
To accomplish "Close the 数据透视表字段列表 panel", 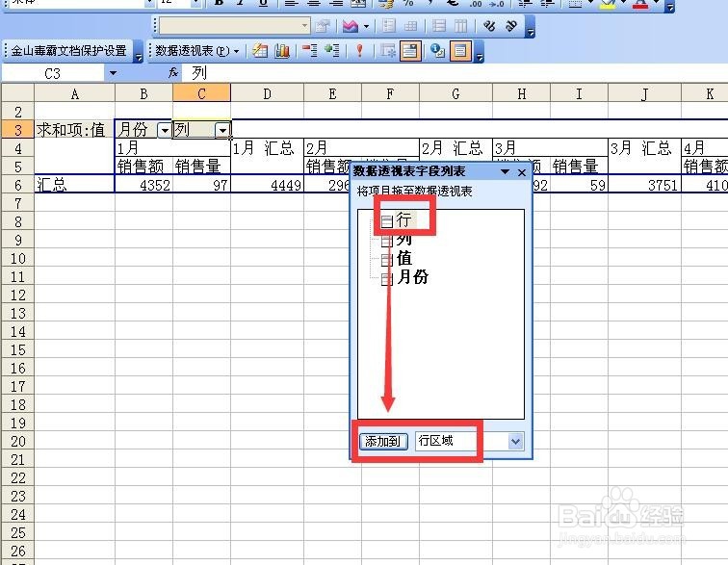I will [x=522, y=172].
